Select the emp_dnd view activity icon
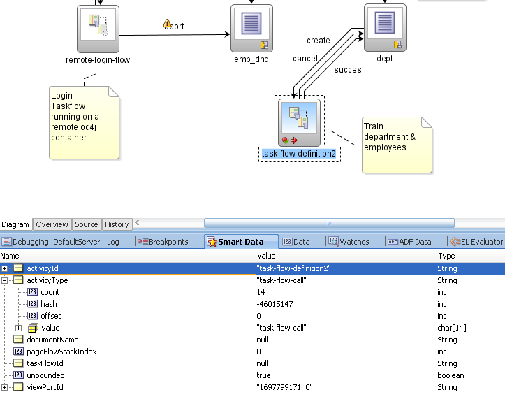 click(251, 28)
